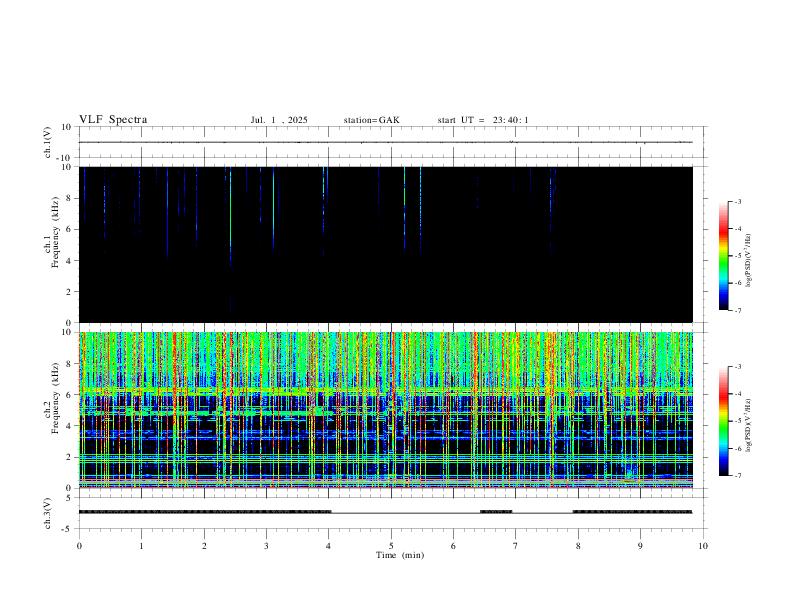Click time axis tick label "1"

141,546
